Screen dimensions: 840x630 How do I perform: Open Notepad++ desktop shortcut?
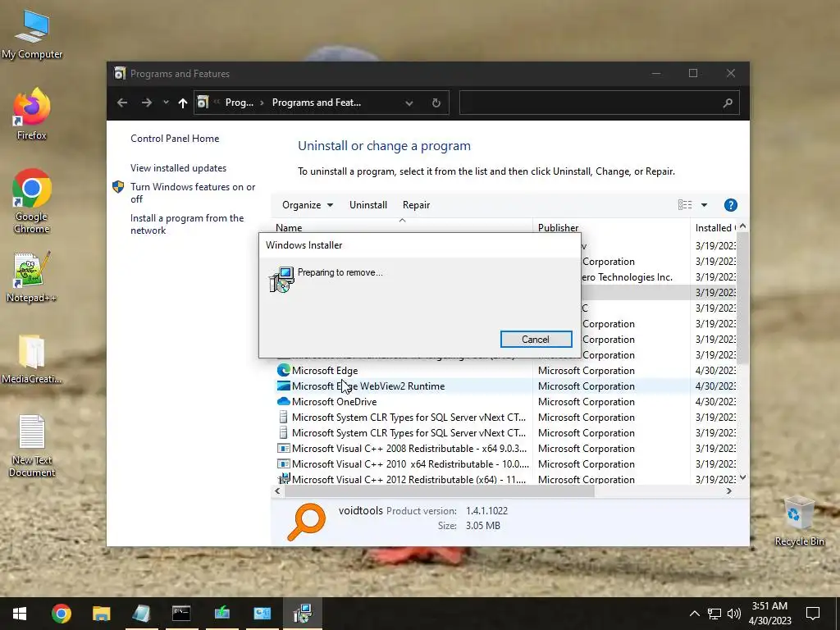point(32,277)
